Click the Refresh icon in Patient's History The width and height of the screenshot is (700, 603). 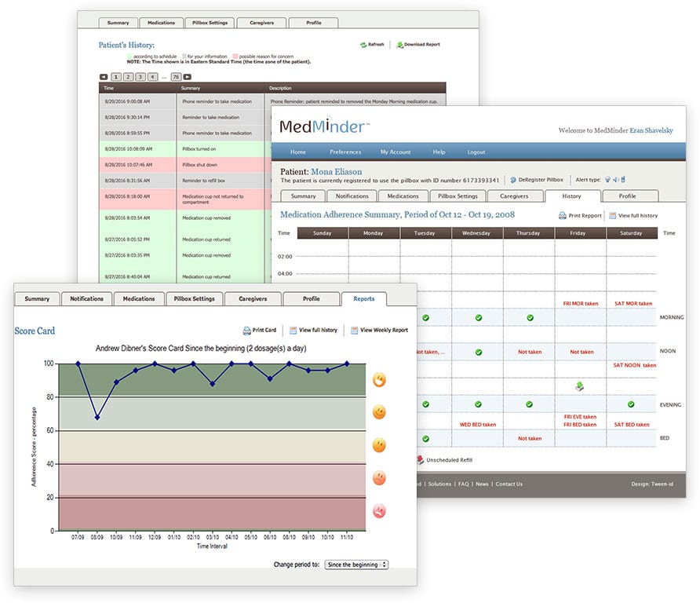(363, 45)
